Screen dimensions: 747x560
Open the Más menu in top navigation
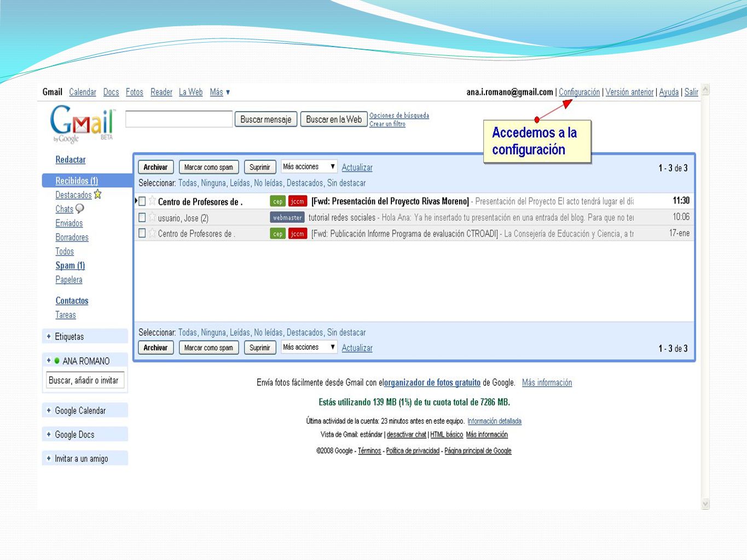(220, 92)
